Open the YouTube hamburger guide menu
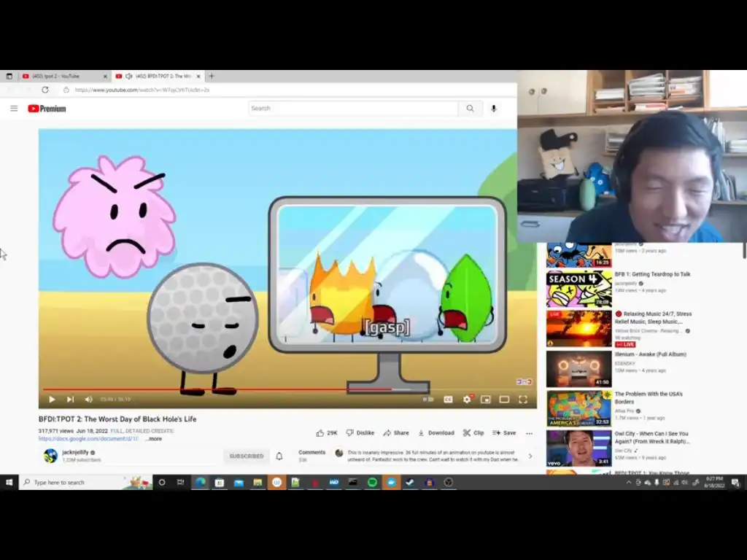Screen dimensions: 747x560 pos(14,109)
